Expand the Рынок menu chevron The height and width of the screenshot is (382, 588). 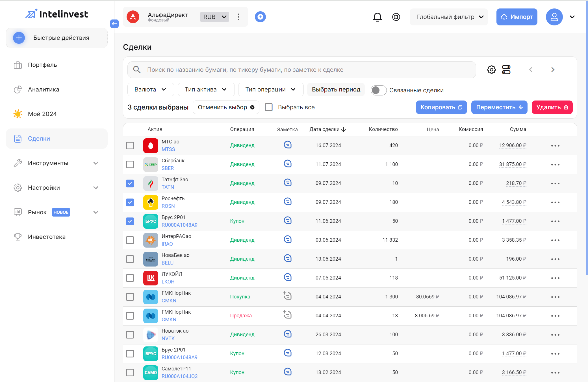(96, 212)
